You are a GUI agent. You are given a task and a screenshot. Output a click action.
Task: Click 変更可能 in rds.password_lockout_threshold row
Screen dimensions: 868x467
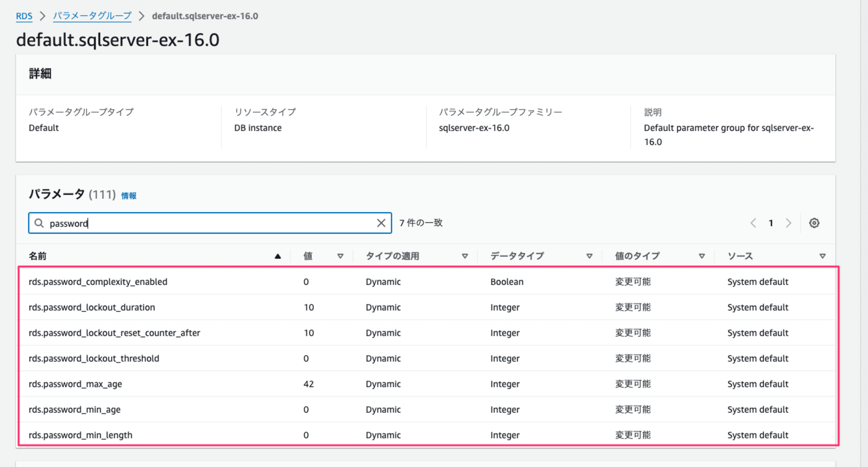(633, 358)
